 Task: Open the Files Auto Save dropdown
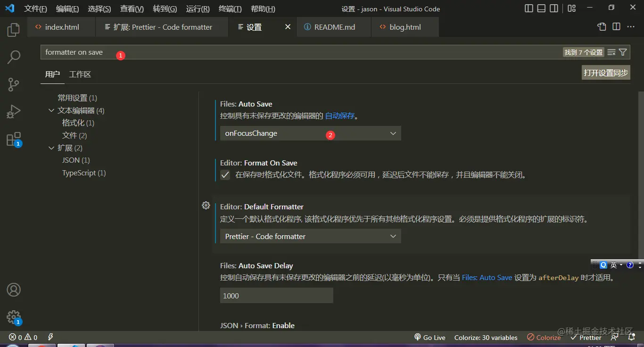(311, 133)
